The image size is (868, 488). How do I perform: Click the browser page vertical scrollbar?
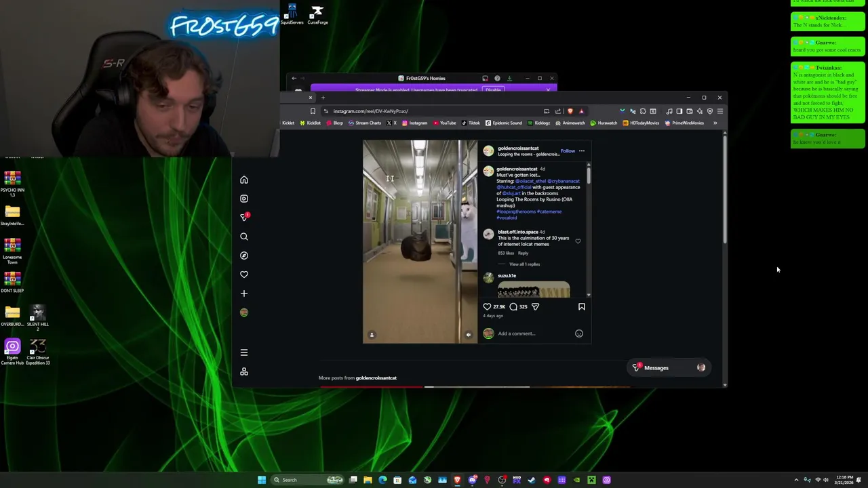724,190
